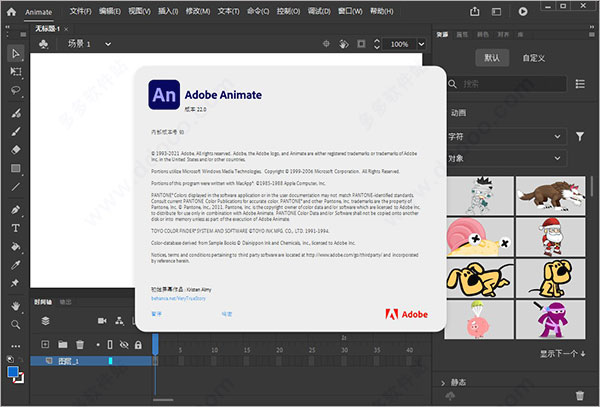Click the edit symbols club icon
600x407 pixels.
tap(43, 44)
